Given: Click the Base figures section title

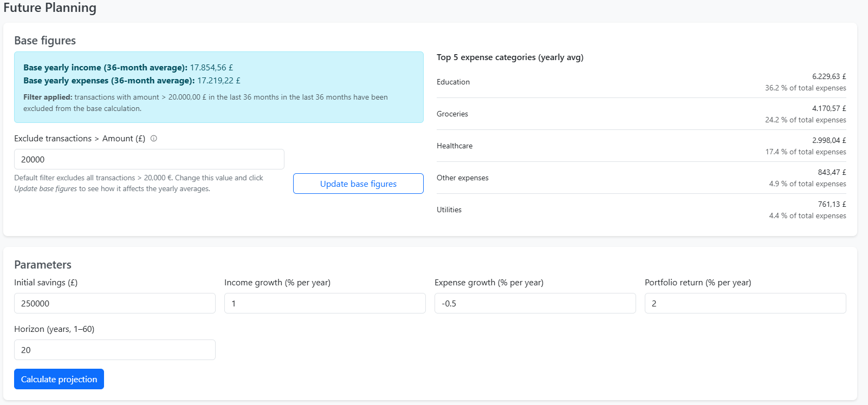Looking at the screenshot, I should tap(45, 41).
